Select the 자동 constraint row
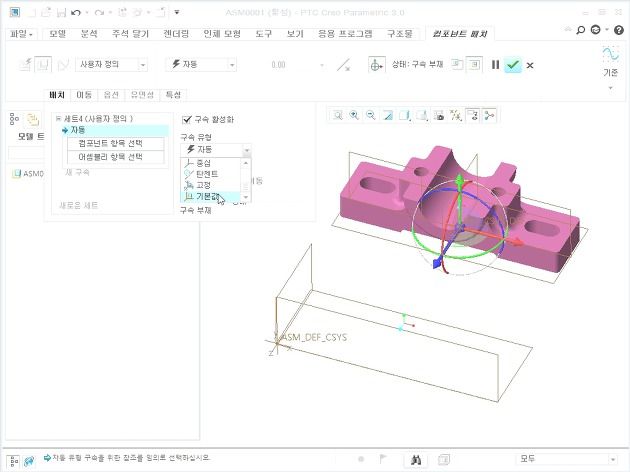Screen dimensions: 630x472 (x=115, y=130)
